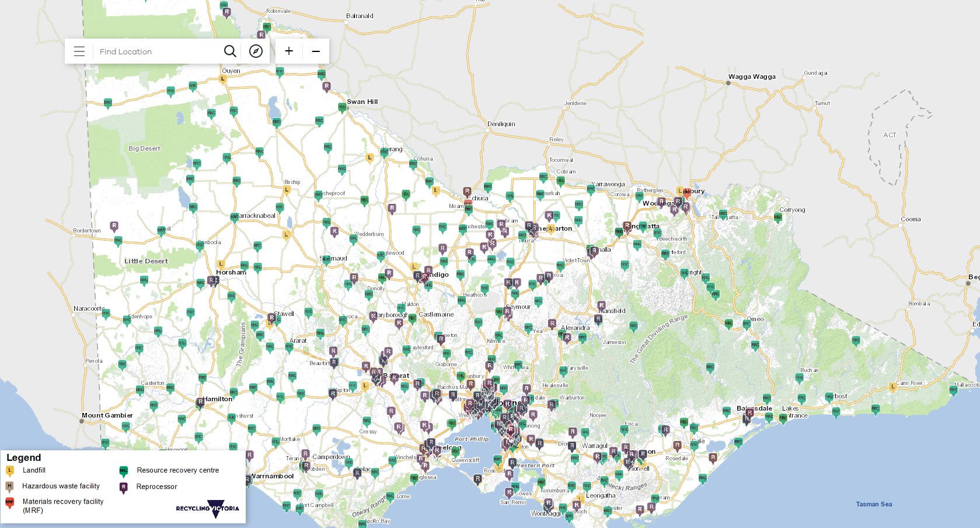Expand the marker cluster near Bendigo
980x528 pixels.
421,275
